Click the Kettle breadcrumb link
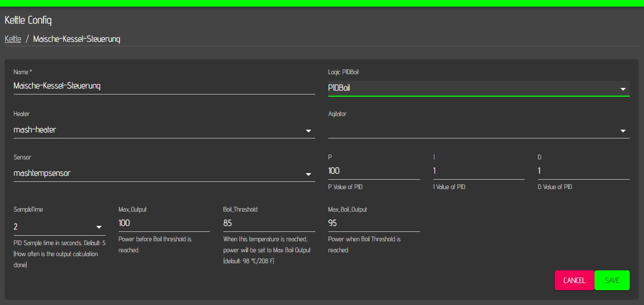The width and height of the screenshot is (644, 305). [13, 39]
